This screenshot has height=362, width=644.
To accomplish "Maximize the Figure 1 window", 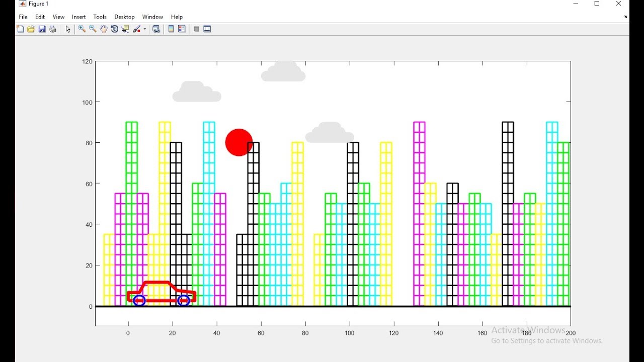I will click(597, 4).
